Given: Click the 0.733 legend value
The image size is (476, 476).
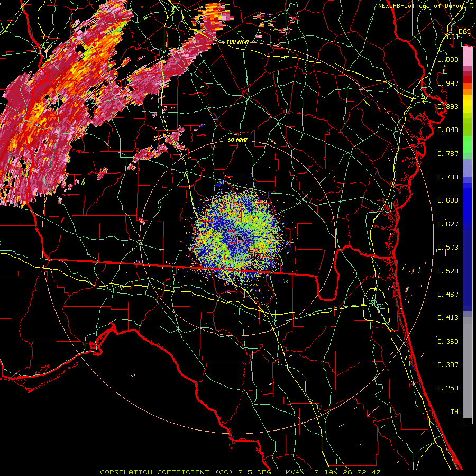Looking at the screenshot, I should click(448, 177).
